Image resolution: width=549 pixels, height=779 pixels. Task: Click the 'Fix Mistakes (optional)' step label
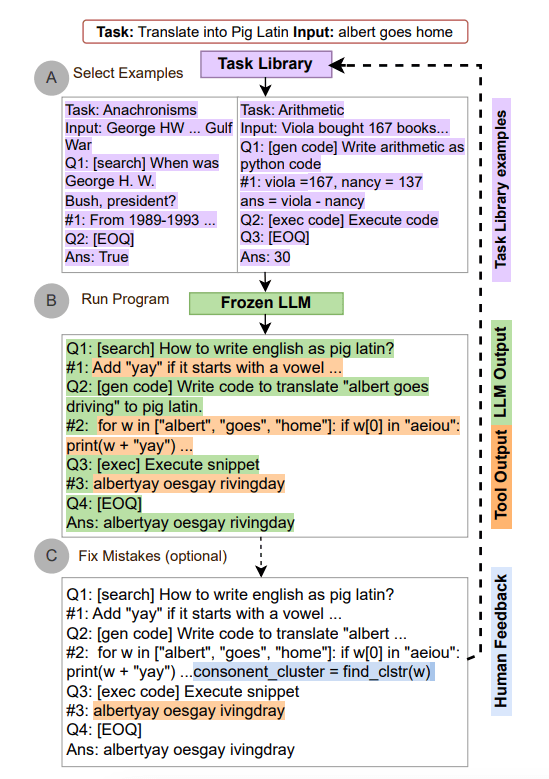click(x=153, y=556)
